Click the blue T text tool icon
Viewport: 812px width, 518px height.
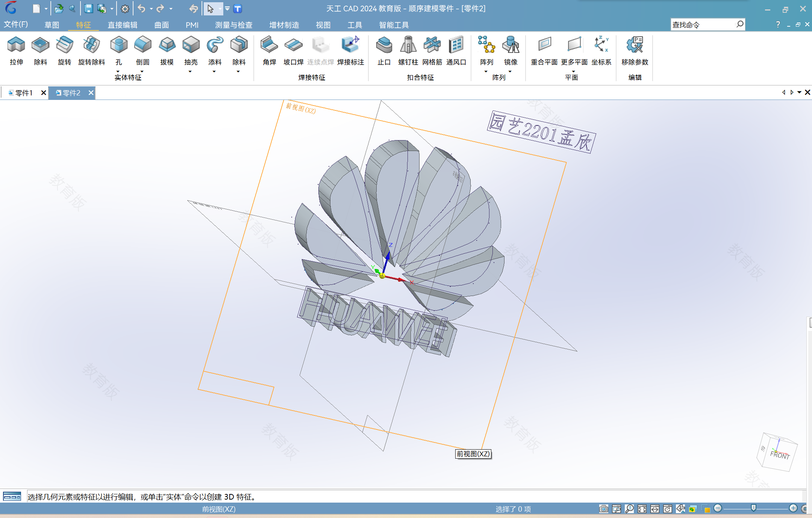(238, 9)
